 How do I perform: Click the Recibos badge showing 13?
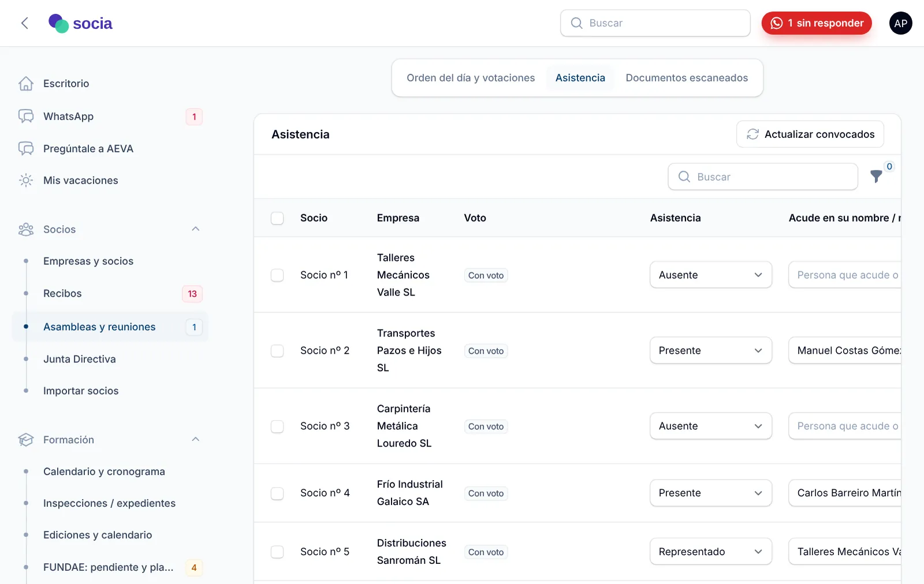pyautogui.click(x=192, y=294)
